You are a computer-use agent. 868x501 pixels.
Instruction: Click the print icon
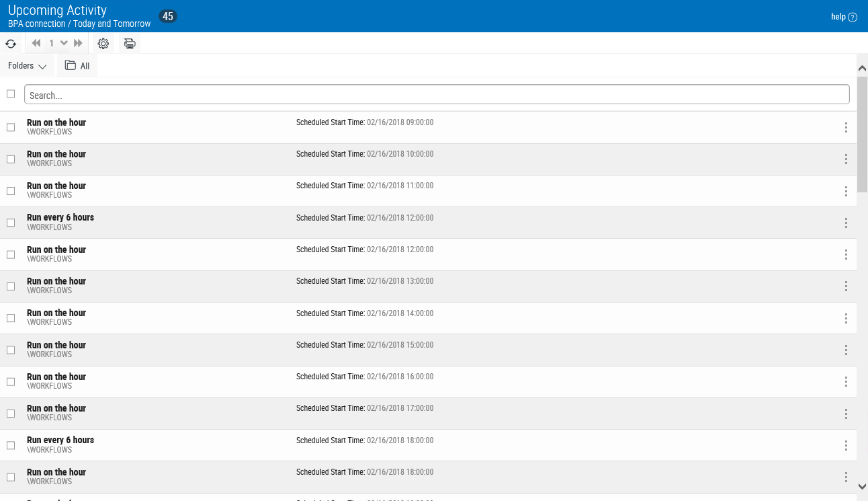coord(130,44)
